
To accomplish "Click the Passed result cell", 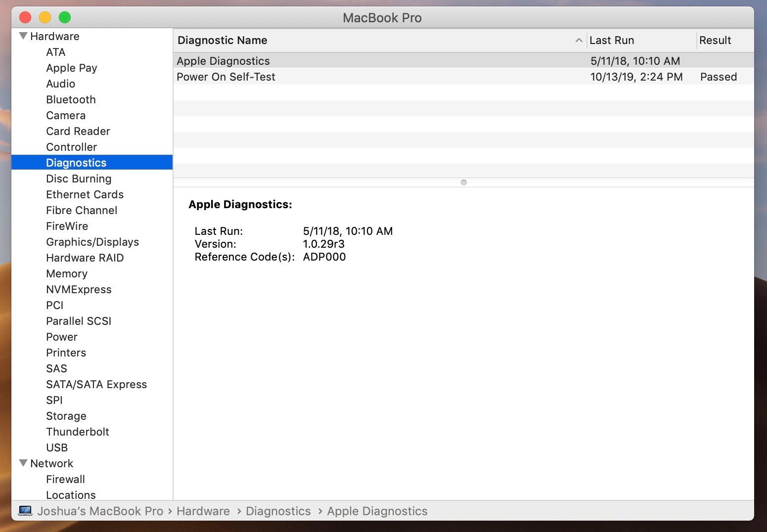I will (719, 77).
